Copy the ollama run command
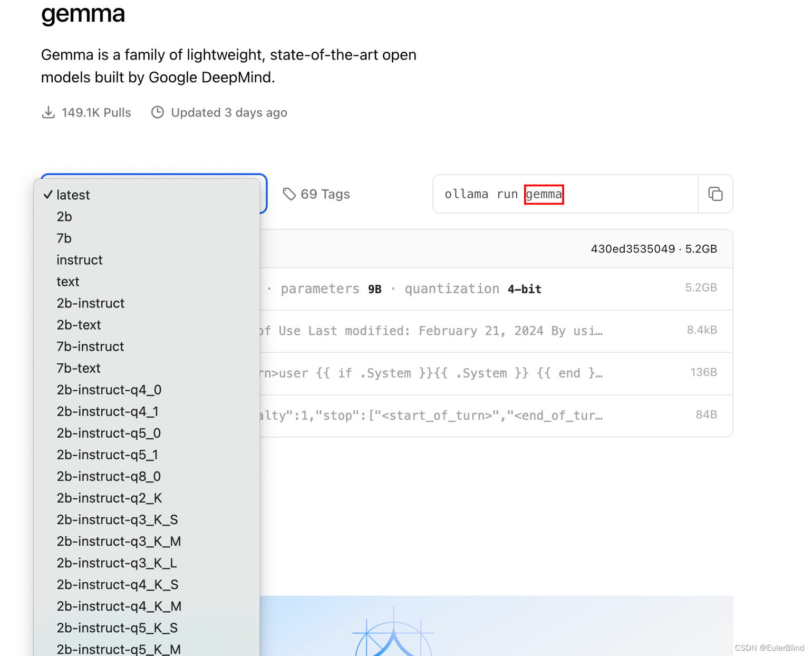Screen dimensions: 812x656 (715, 194)
